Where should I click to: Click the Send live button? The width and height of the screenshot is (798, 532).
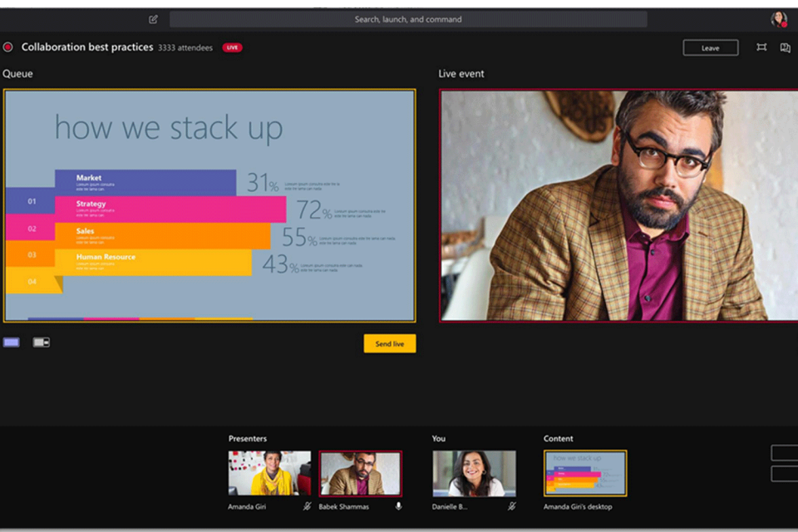pos(389,343)
